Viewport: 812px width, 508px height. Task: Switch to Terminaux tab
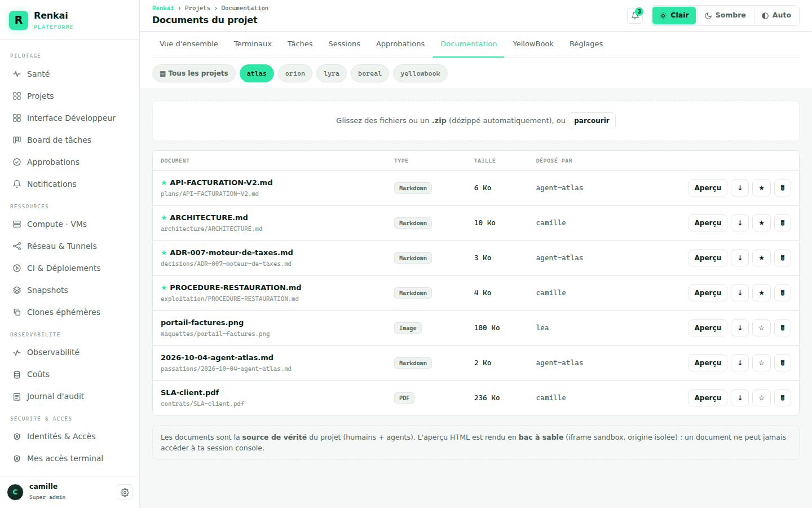click(253, 44)
